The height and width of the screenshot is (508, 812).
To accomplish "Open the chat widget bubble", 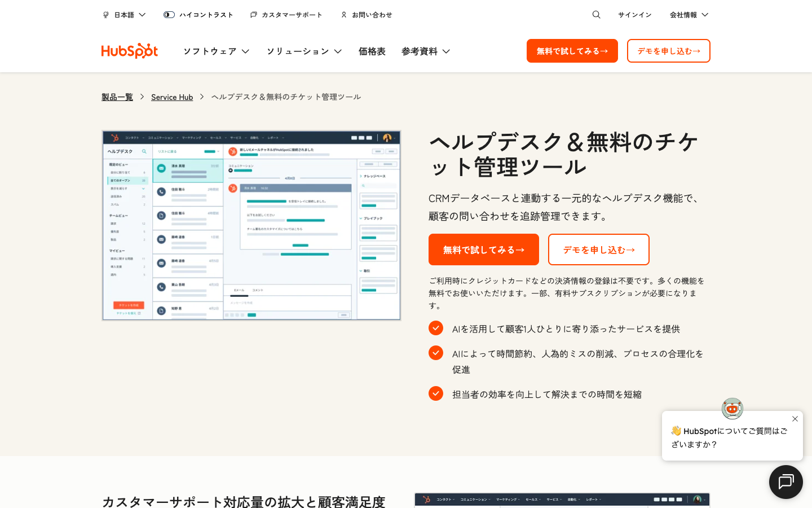I will pos(785,481).
